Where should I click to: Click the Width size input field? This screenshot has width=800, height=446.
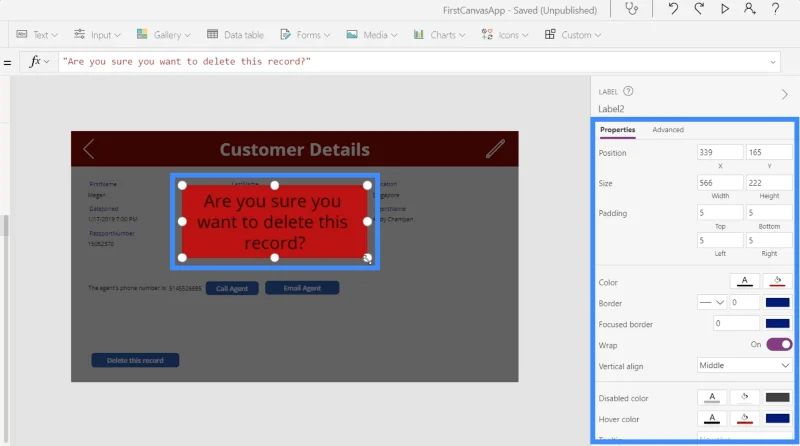pyautogui.click(x=720, y=183)
